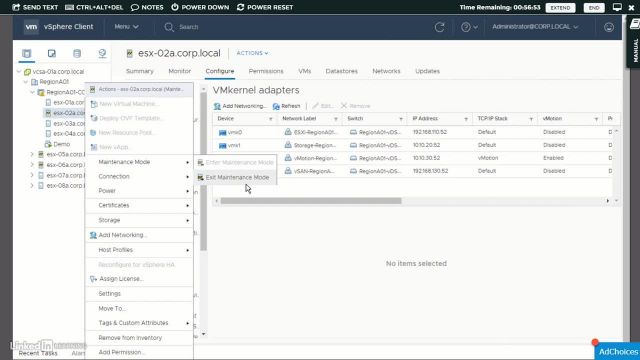Viewport: 640px width, 360px height.
Task: Open the Certificates submenu
Action: coord(139,205)
